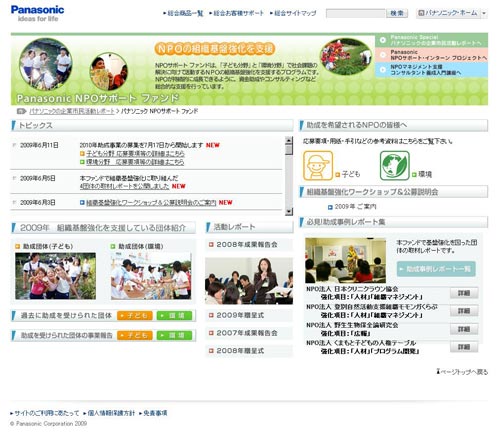Viewport: 500px width, 436px height.
Task: Click the top arrow icon beside ページトップへ戻る
Action: tap(438, 371)
